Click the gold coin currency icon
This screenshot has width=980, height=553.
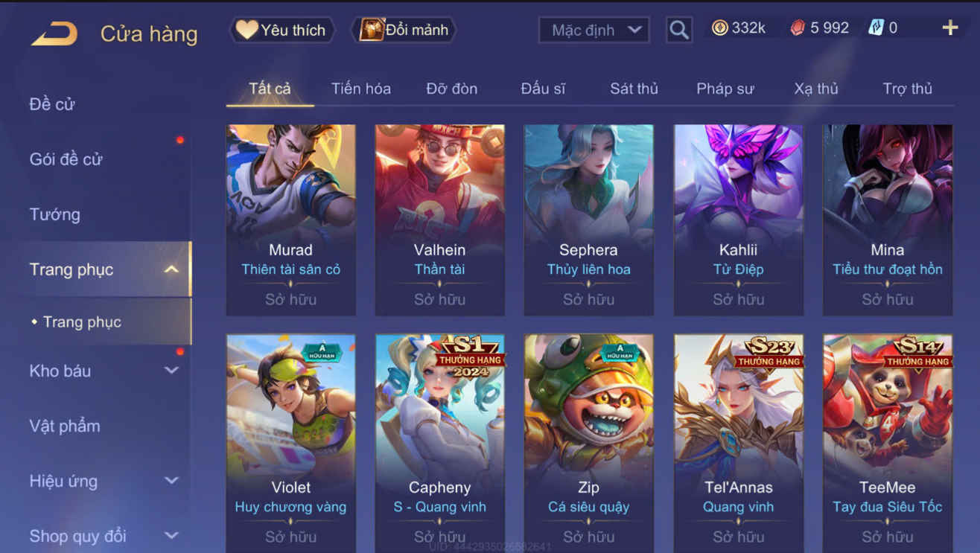[719, 28]
